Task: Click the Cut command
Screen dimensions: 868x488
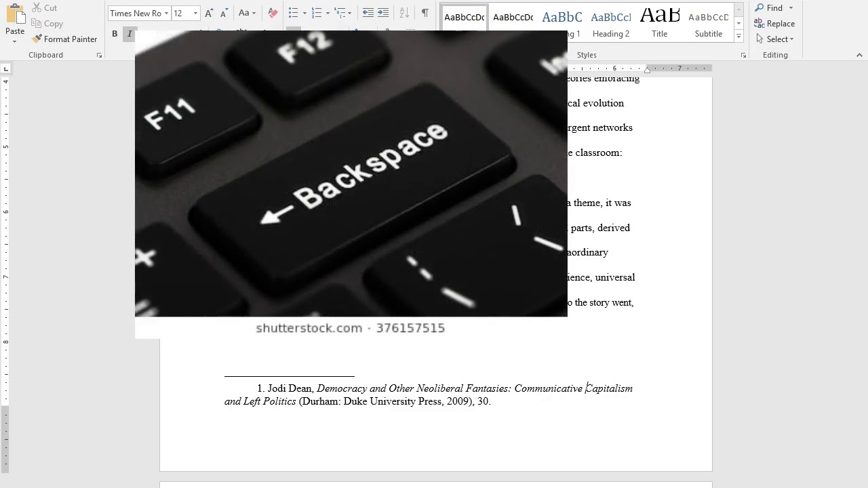Action: coord(45,7)
